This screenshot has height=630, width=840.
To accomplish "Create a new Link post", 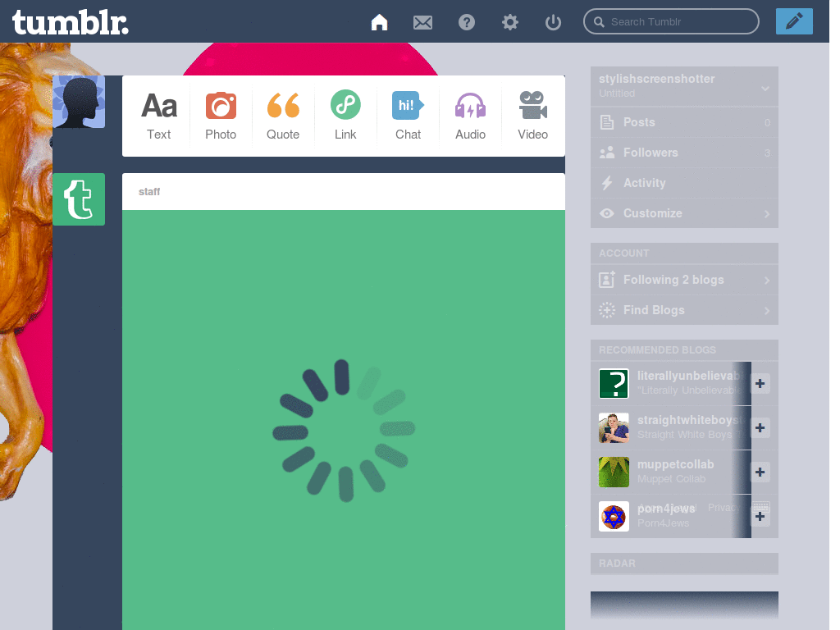I will coord(345,116).
